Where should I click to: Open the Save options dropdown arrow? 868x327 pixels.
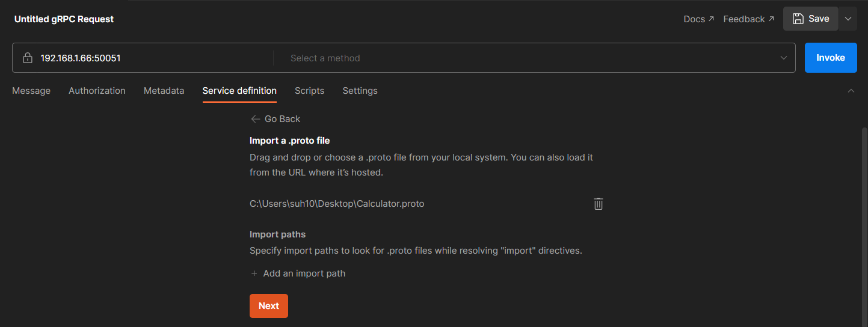coord(848,19)
